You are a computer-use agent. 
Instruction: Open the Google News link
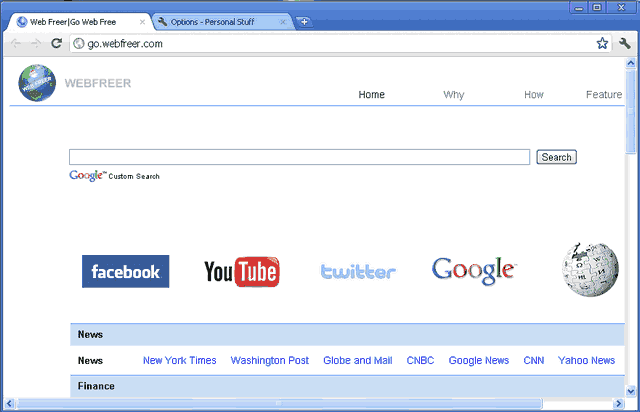point(479,361)
